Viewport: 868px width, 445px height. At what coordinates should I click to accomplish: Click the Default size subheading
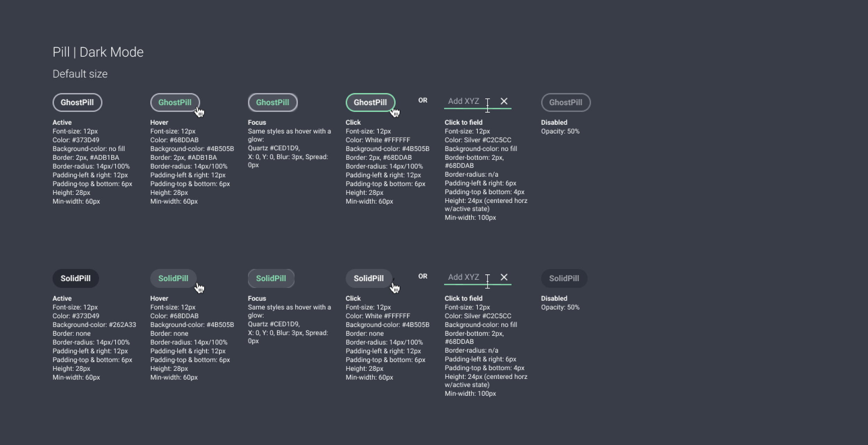coord(80,74)
